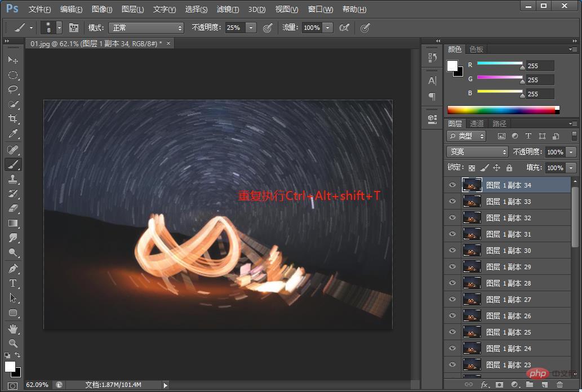Hide layer 图层 1 副本 30
Image resolution: width=582 pixels, height=392 pixels.
452,250
